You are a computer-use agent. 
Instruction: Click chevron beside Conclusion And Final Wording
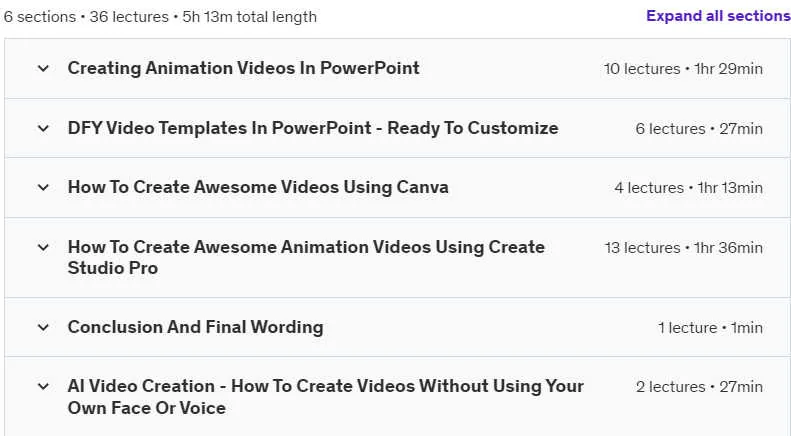point(43,328)
